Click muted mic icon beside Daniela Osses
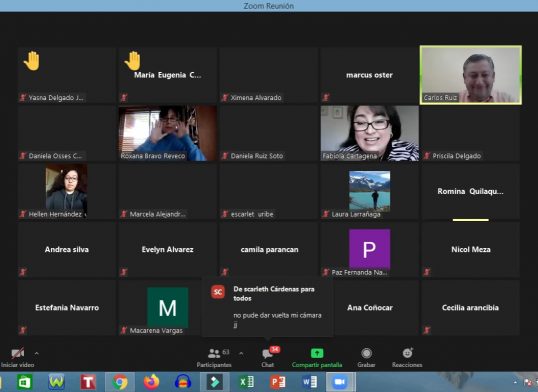The height and width of the screenshot is (392, 538). tap(23, 156)
